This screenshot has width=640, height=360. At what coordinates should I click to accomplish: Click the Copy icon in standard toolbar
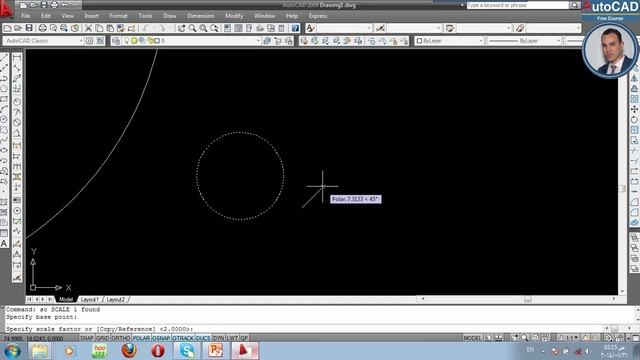(99, 28)
